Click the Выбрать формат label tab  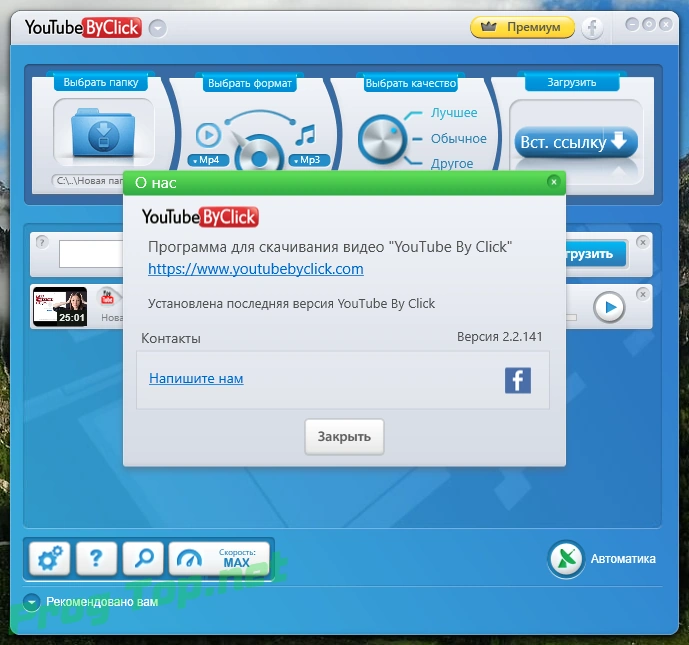tap(250, 83)
